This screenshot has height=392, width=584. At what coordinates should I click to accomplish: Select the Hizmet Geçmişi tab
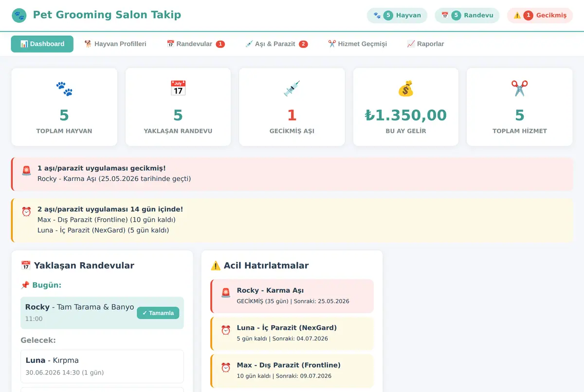(358, 44)
